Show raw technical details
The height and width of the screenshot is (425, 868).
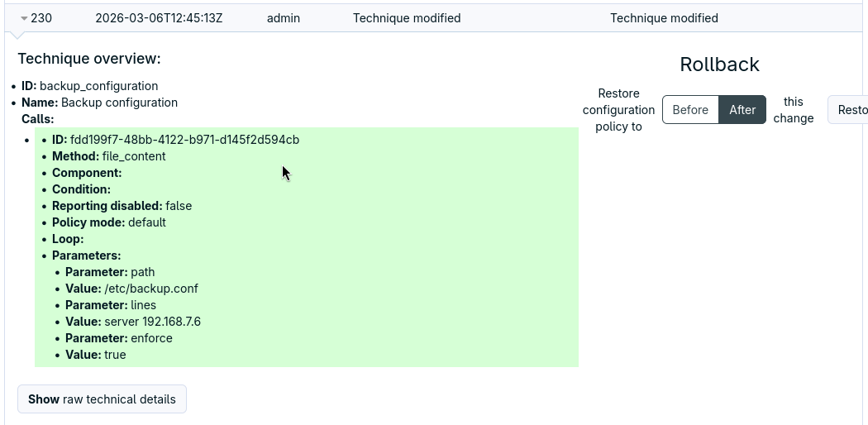click(102, 399)
